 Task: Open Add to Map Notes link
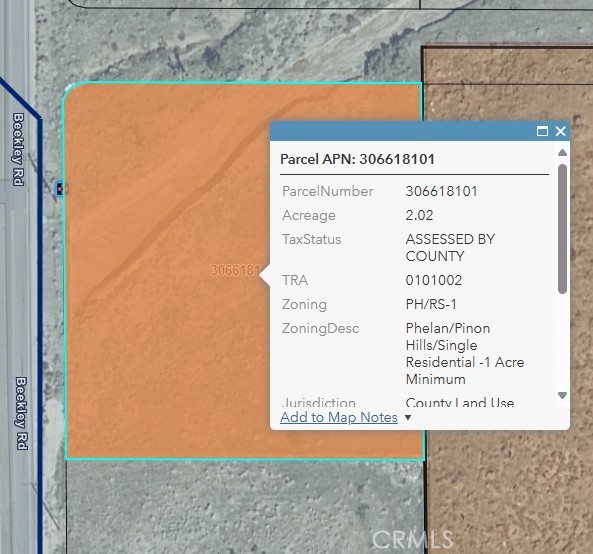click(339, 417)
